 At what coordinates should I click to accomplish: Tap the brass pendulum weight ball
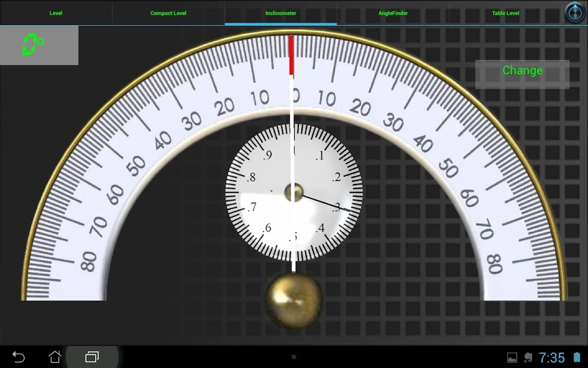(293, 300)
